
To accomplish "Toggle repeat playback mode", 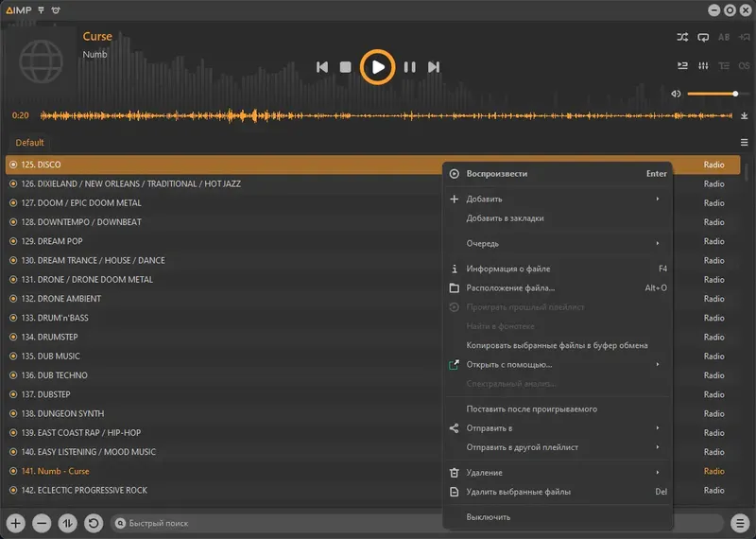I will point(703,37).
